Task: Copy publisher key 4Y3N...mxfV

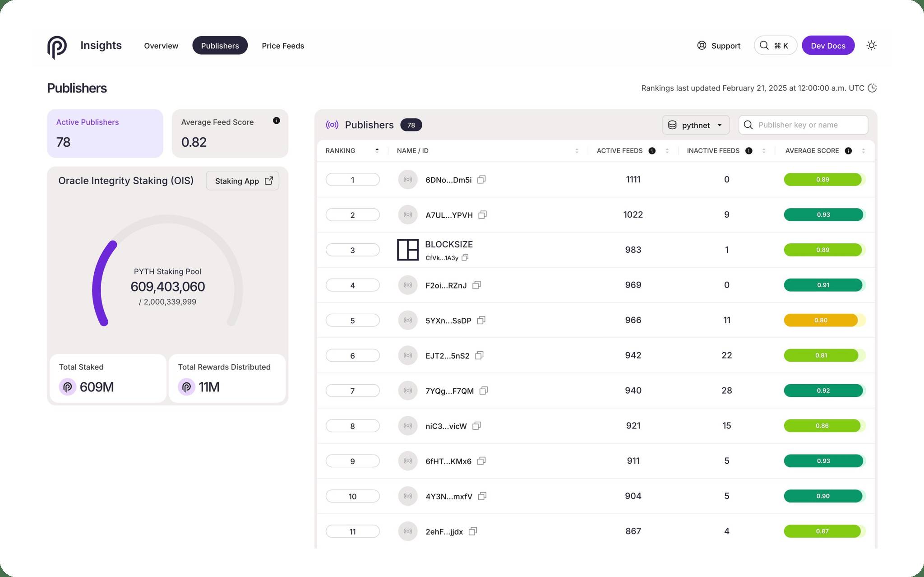Action: click(x=482, y=496)
